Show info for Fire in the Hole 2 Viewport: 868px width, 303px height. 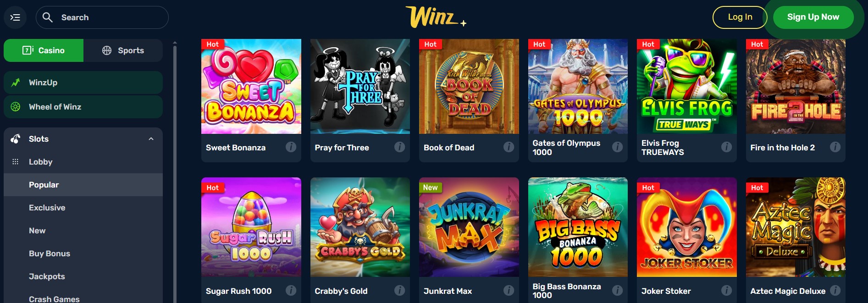(x=835, y=147)
